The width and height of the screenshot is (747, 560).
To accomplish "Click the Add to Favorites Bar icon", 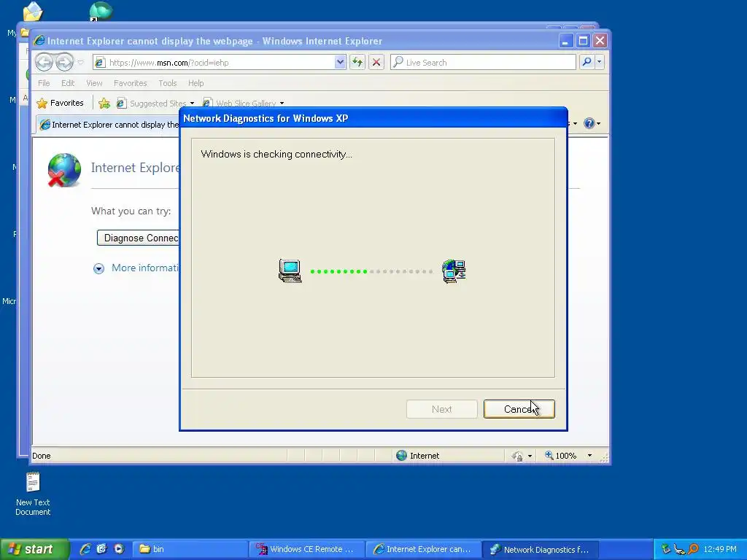I will click(104, 103).
